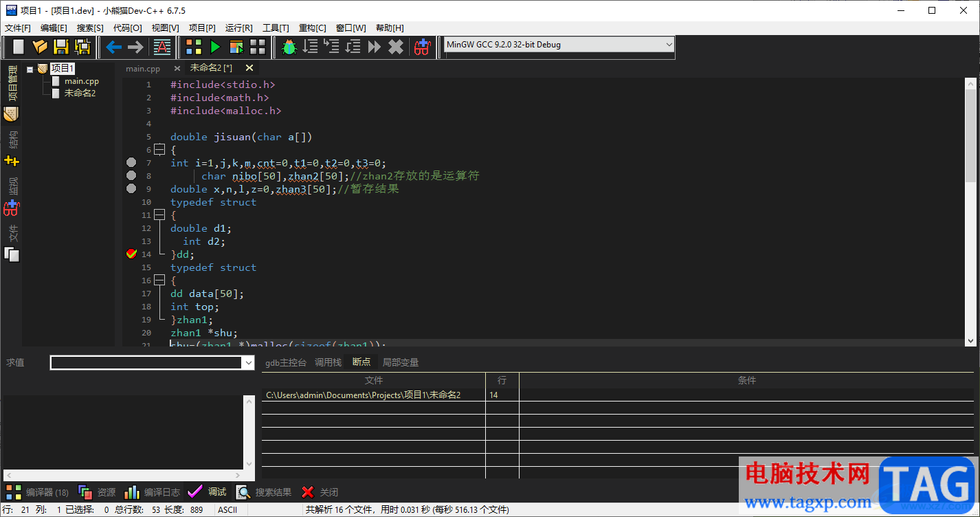This screenshot has width=980, height=517.
Task: Open the 重构[C] menu
Action: pos(313,27)
